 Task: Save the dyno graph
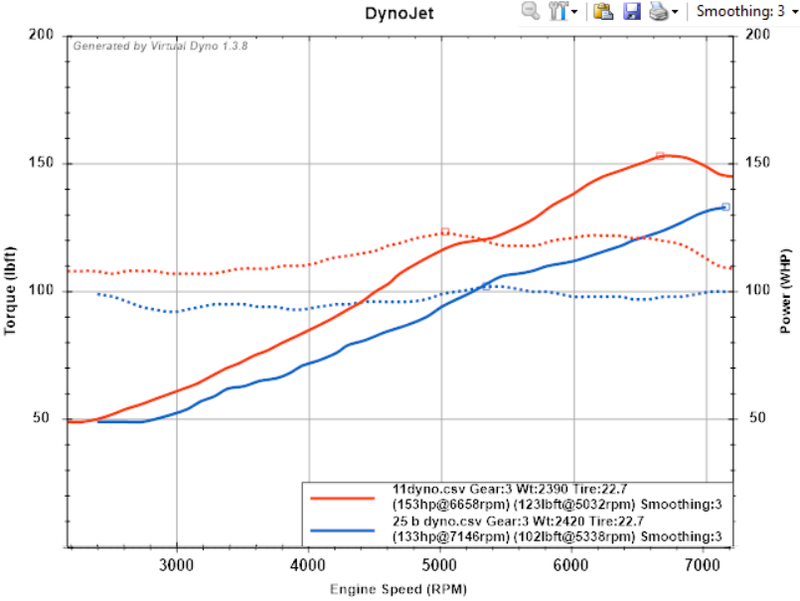[x=630, y=12]
